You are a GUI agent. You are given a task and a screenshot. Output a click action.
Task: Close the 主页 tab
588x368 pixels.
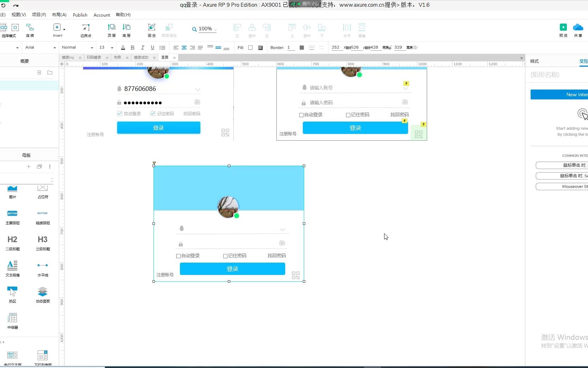174,58
